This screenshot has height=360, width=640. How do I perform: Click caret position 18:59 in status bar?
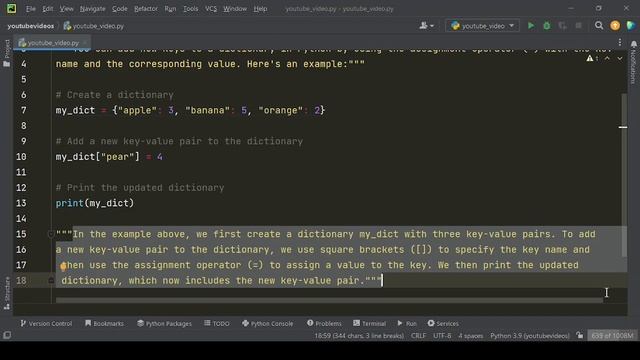359,336
